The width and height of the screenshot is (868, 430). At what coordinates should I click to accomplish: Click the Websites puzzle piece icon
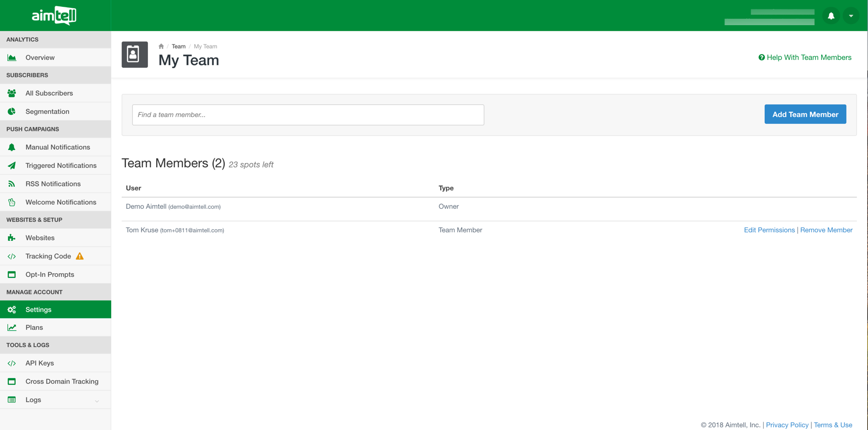[x=12, y=238]
